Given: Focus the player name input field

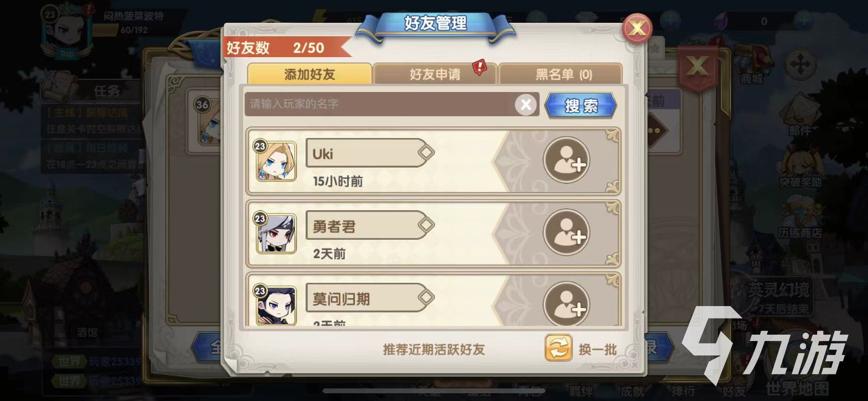Looking at the screenshot, I should tap(380, 104).
